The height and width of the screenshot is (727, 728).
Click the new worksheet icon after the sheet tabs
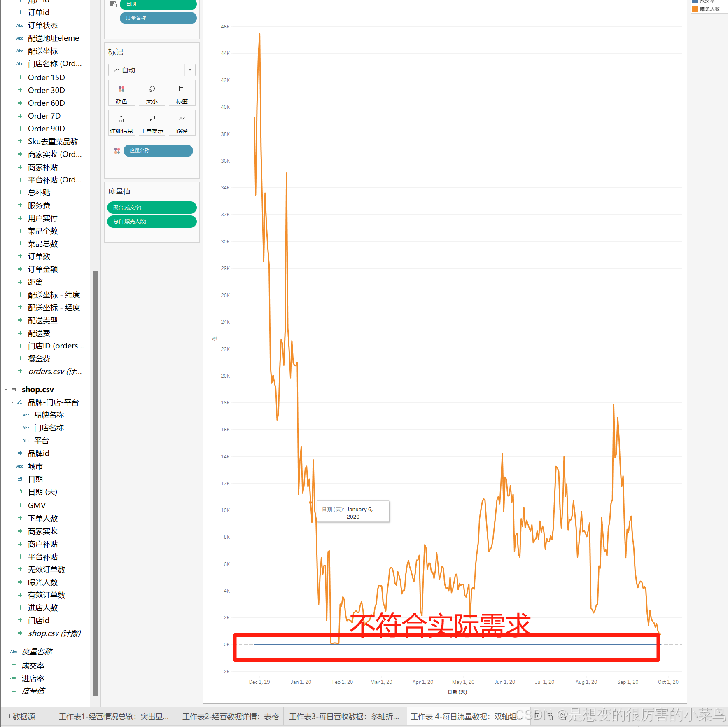click(x=538, y=717)
